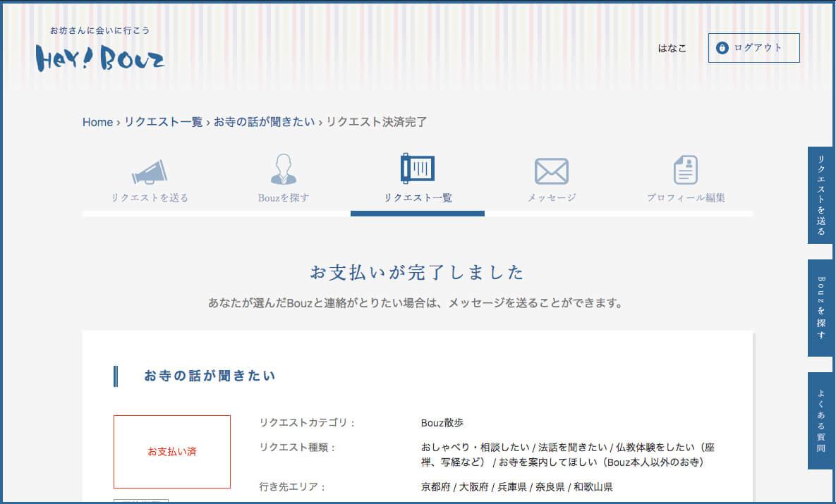Go to the プロフィール編集 tab label
This screenshot has height=504, width=836.
click(686, 198)
